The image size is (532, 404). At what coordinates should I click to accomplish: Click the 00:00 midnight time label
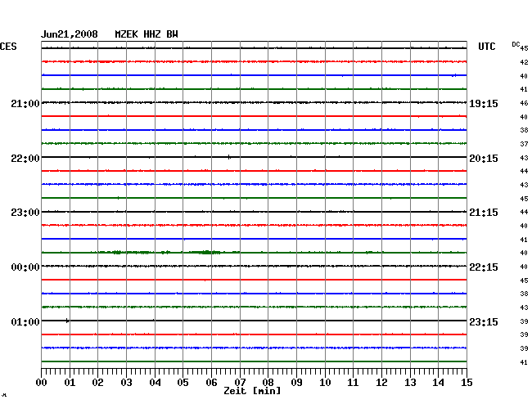25,267
